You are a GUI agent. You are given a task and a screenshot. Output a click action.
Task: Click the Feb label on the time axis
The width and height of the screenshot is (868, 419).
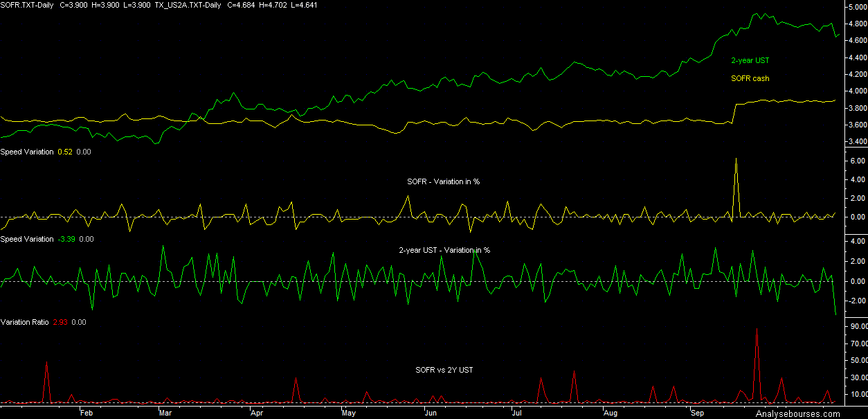[87, 413]
